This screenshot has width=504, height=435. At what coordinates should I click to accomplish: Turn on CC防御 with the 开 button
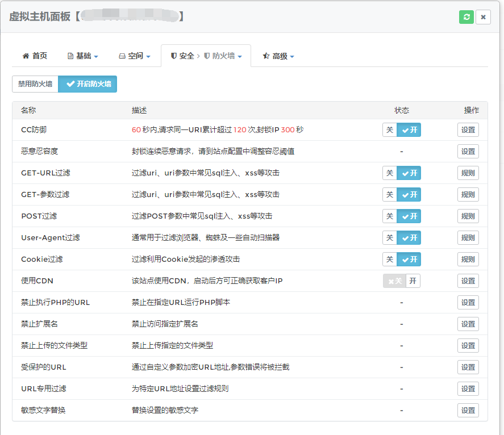[409, 130]
